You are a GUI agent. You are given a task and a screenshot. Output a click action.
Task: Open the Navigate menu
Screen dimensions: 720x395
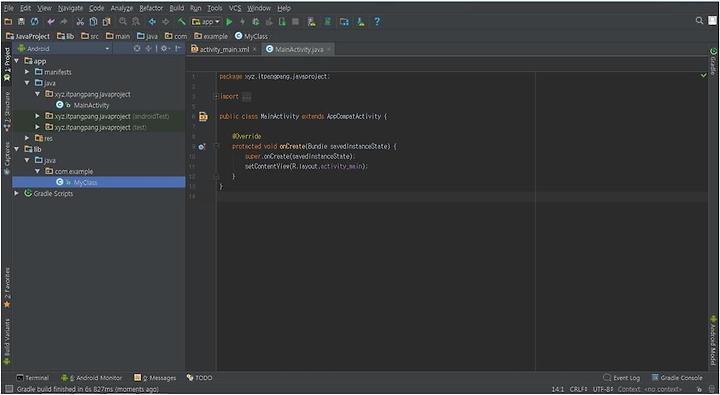tap(70, 8)
